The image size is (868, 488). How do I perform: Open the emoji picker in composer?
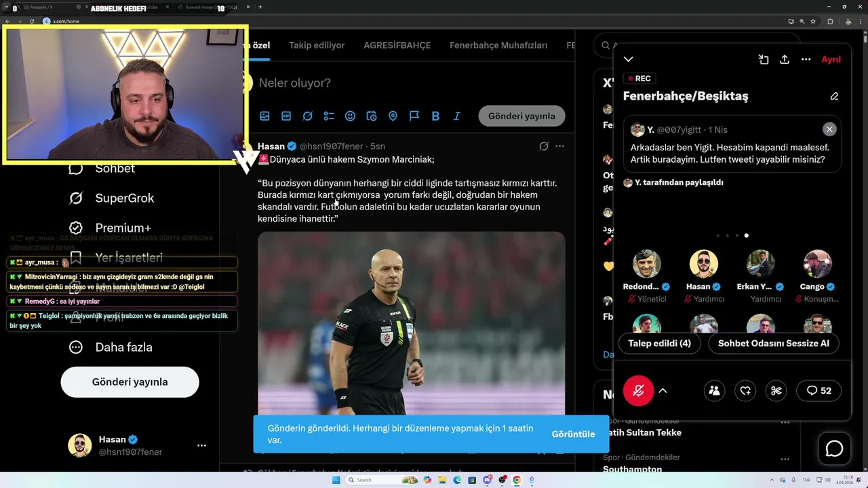coord(350,116)
